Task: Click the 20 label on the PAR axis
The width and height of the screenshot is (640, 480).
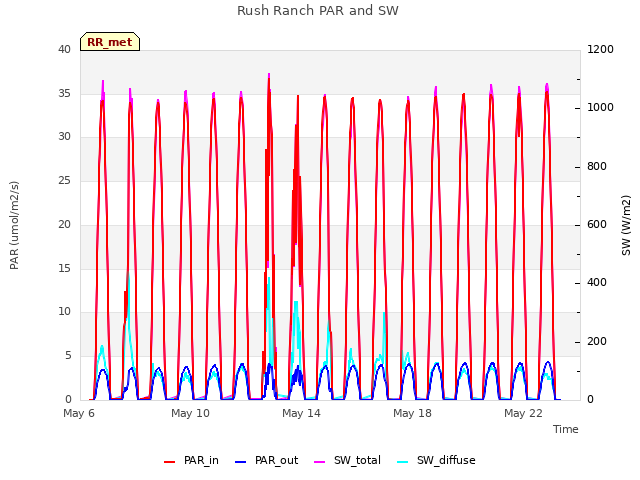Action: tap(64, 224)
